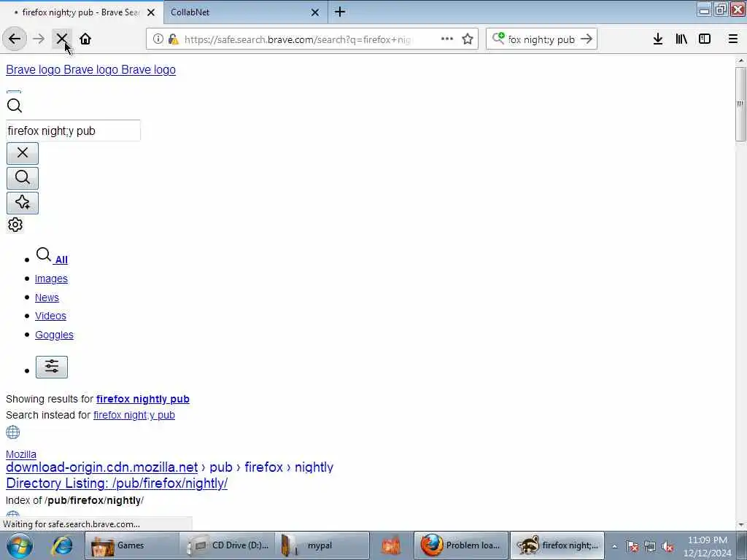Show hidden system tray icons
This screenshot has height=560, width=747.
(x=614, y=547)
